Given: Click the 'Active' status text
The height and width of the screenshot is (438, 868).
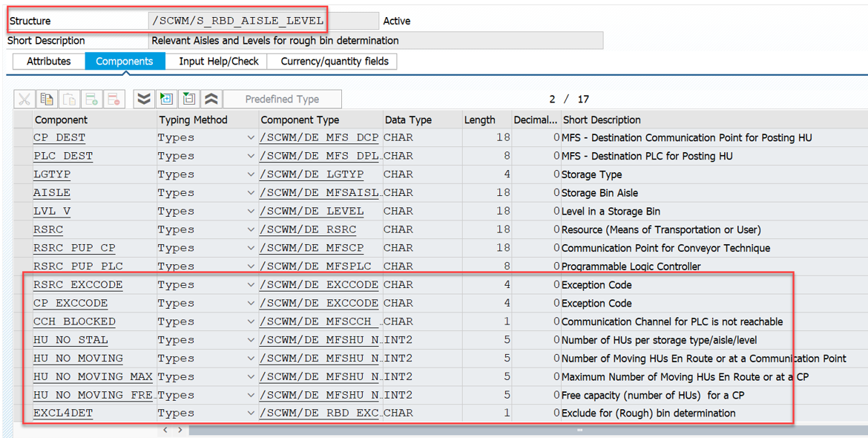Looking at the screenshot, I should click(397, 21).
